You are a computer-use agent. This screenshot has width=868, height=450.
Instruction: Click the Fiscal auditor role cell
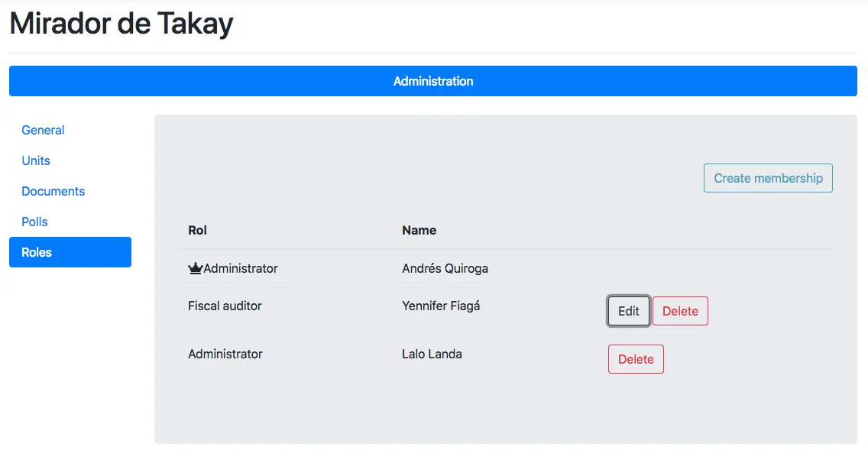225,306
